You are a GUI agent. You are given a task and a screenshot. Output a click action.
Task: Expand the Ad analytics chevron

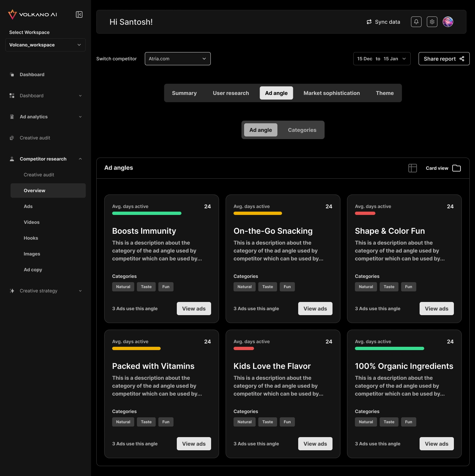pos(80,117)
